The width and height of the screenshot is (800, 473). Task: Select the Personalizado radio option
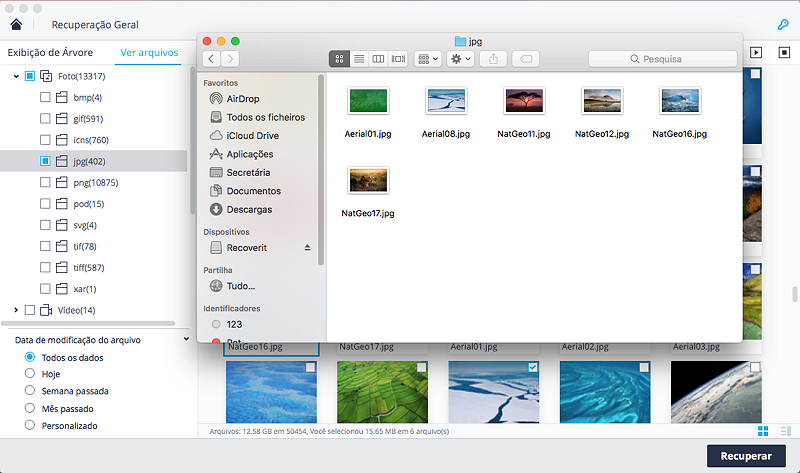pyautogui.click(x=30, y=425)
